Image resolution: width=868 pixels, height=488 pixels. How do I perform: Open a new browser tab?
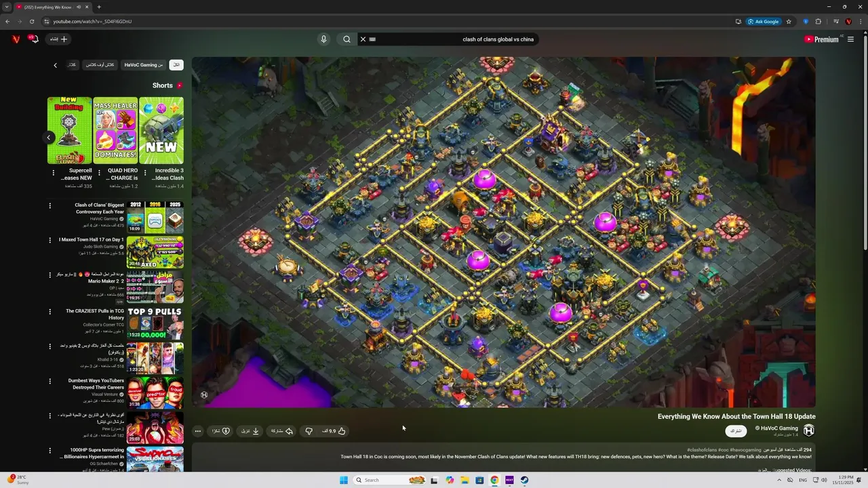pyautogui.click(x=99, y=7)
